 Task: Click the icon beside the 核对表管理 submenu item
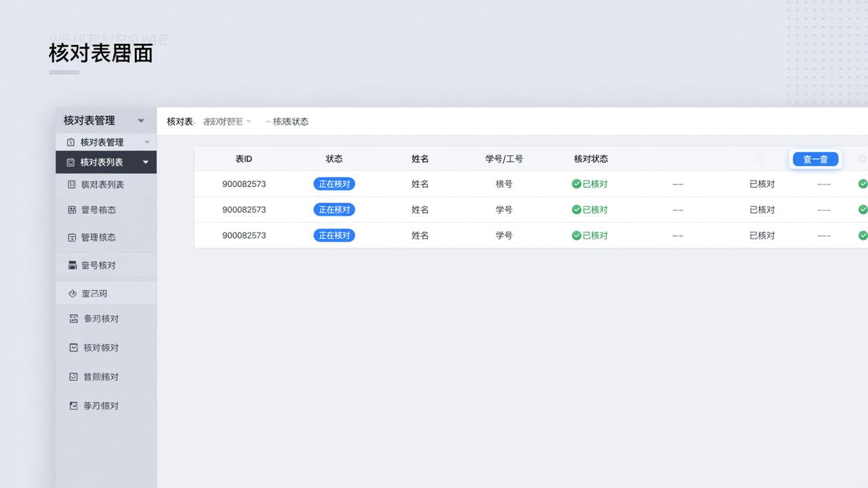click(x=71, y=142)
